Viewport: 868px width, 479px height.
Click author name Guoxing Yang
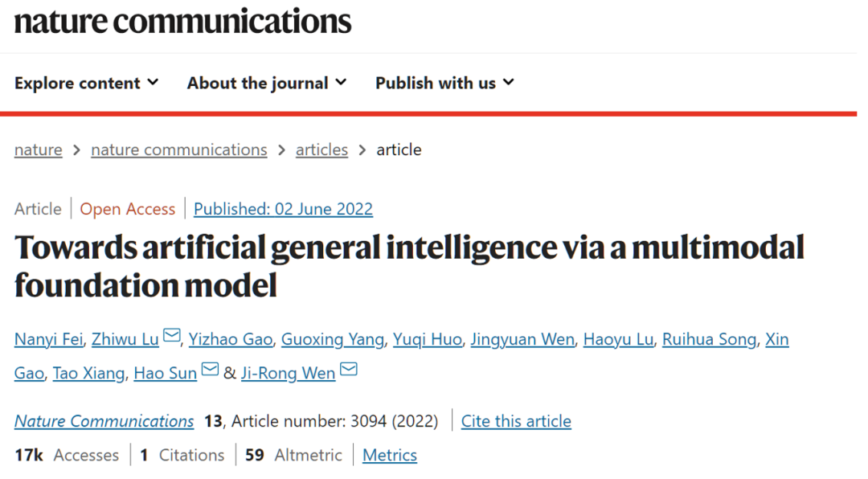(x=332, y=339)
